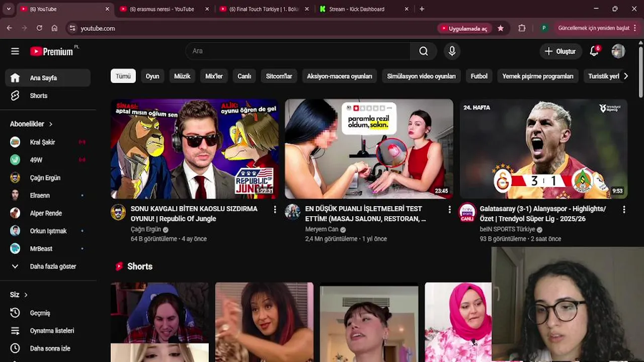Open browser extensions puzzle icon
The image size is (644, 362).
(x=522, y=28)
